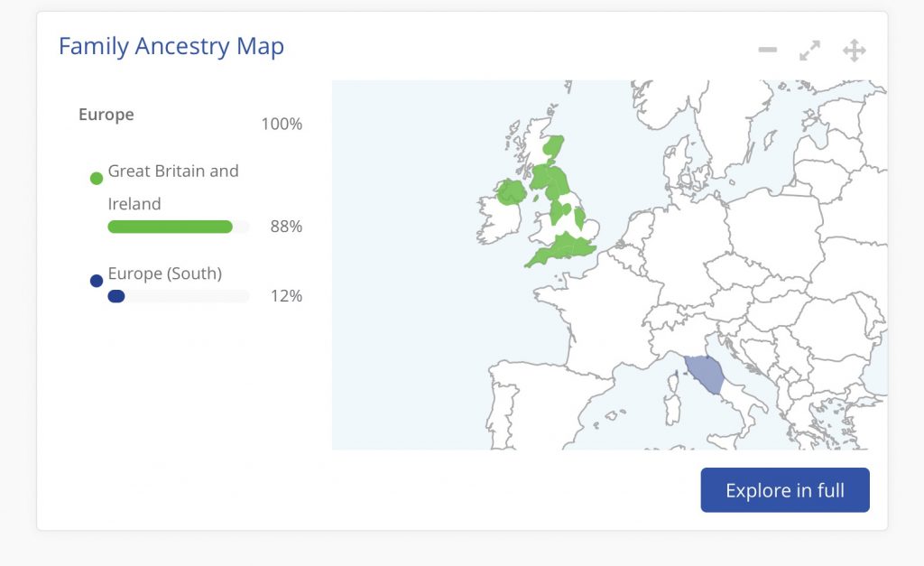
Task: Click the Family Ancestry Map title
Action: click(171, 47)
